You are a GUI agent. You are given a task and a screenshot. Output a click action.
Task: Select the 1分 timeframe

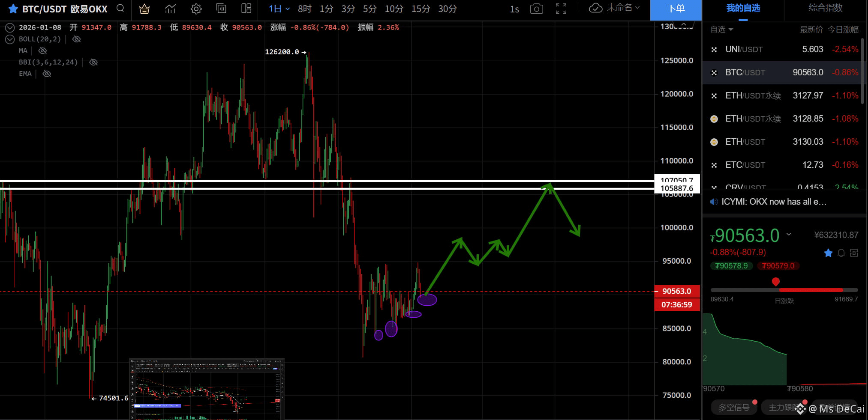point(326,9)
